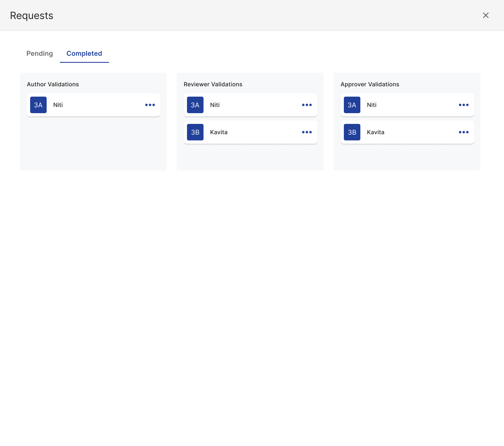Switch to the Pending tab
504x446 pixels.
40,53
